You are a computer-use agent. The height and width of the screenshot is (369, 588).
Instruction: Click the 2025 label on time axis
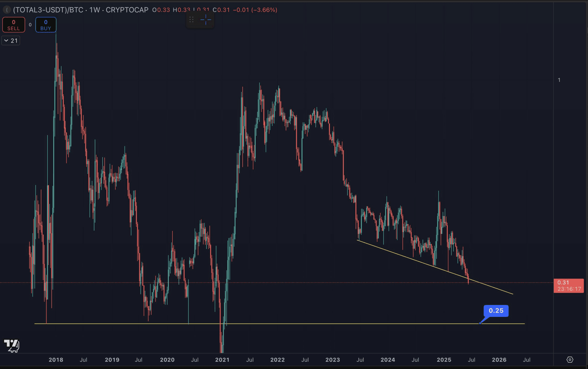click(444, 360)
